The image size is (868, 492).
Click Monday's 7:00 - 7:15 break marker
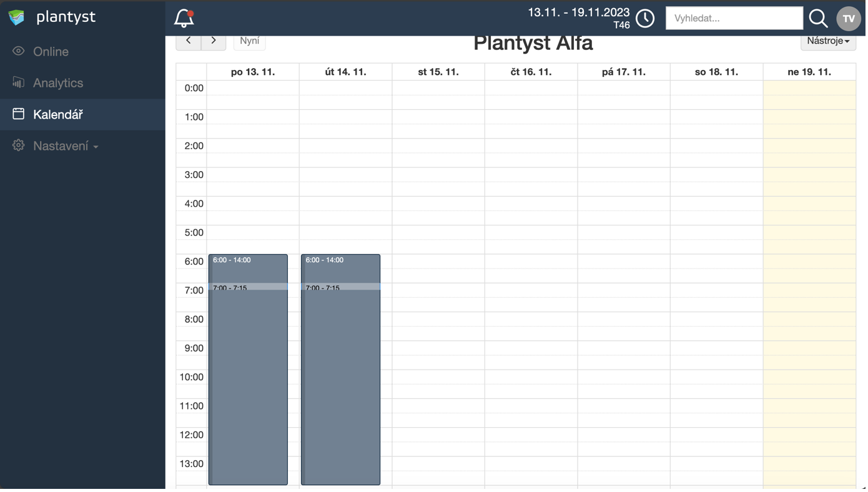[248, 287]
